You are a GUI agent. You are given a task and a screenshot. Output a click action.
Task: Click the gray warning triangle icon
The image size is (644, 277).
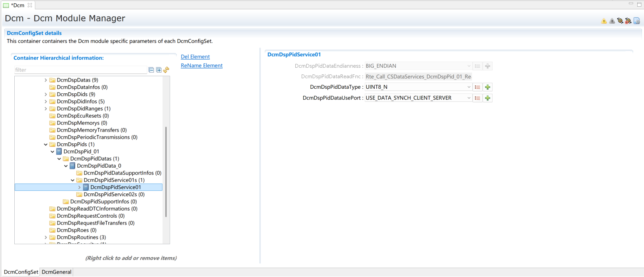[612, 21]
